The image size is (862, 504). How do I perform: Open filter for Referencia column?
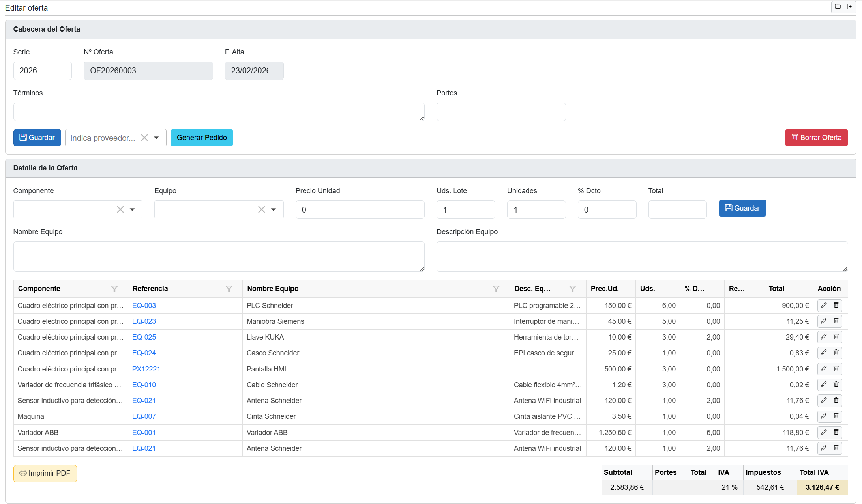(229, 289)
